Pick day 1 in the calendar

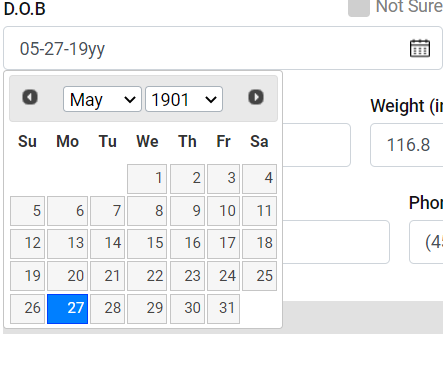click(x=147, y=179)
